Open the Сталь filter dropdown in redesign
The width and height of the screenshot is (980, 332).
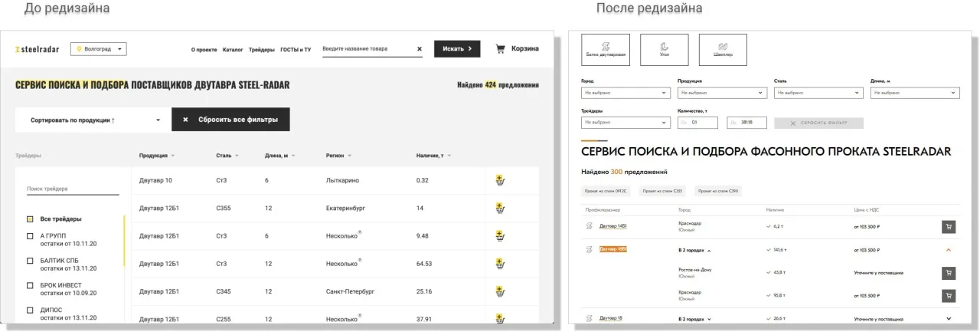pyautogui.click(x=818, y=93)
